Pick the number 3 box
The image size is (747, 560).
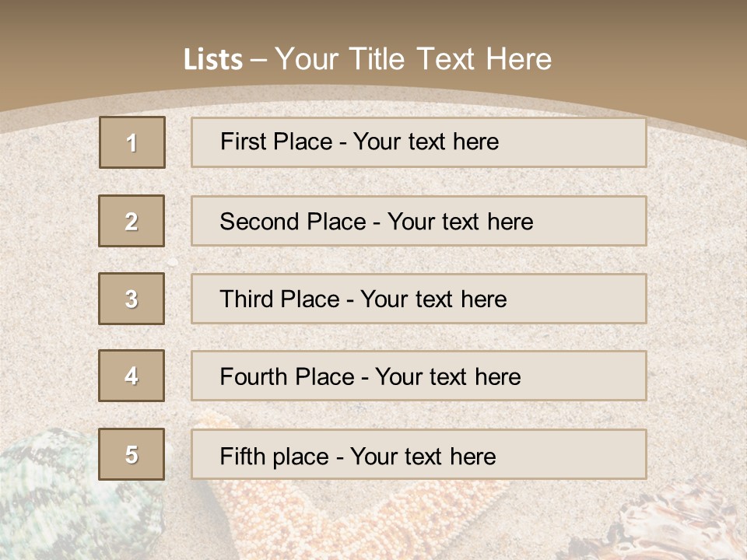132,299
